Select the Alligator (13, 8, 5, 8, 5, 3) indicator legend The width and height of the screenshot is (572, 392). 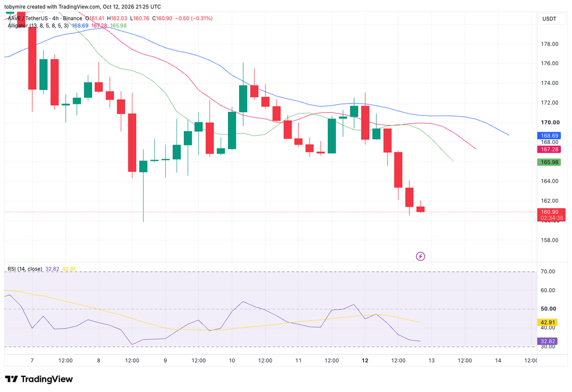tap(38, 26)
